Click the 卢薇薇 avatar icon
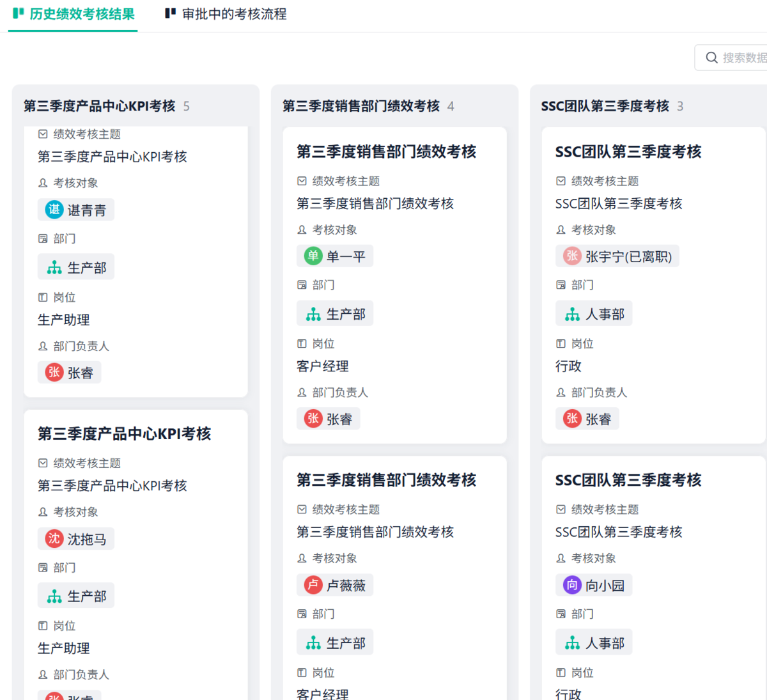Screen dimensions: 767x700 (x=313, y=585)
